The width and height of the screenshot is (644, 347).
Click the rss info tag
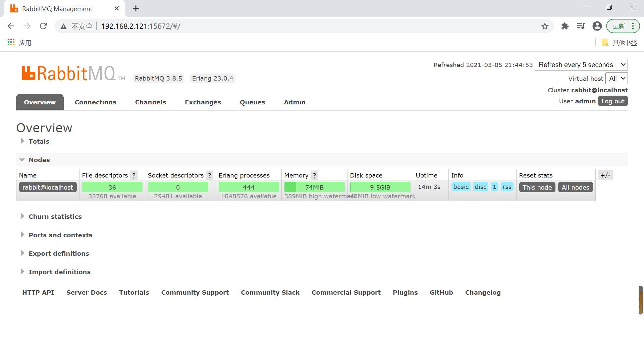point(507,187)
